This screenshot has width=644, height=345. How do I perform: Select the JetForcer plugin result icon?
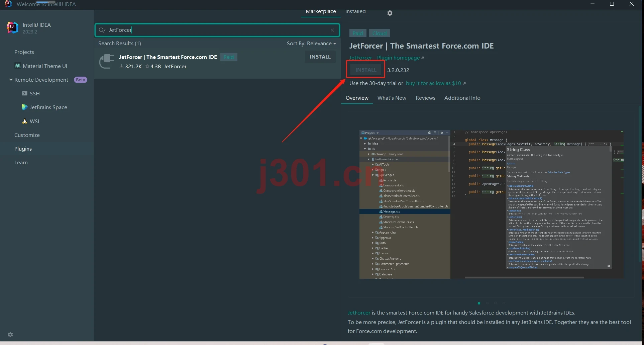(107, 61)
